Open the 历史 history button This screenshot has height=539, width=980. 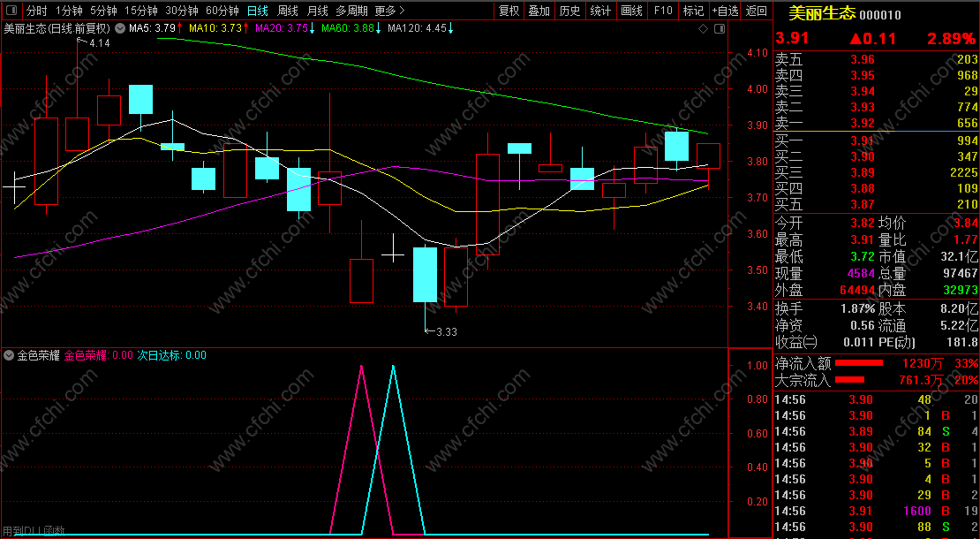coord(569,11)
